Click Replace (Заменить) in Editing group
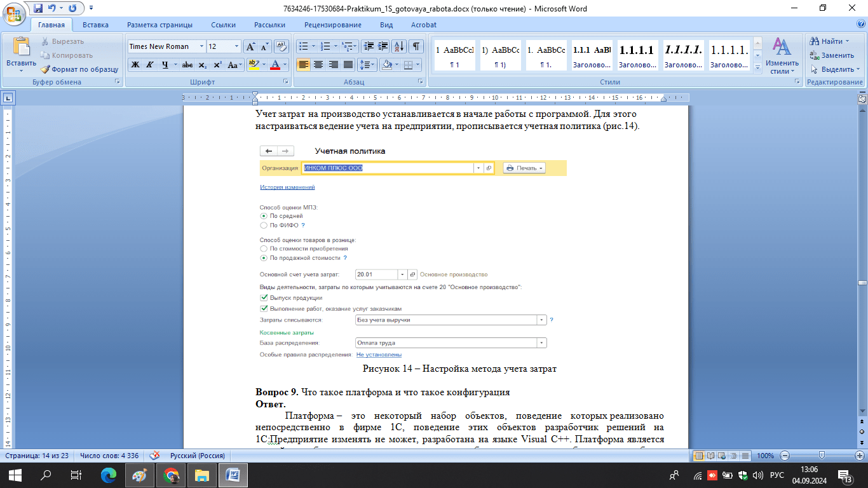Screen dimensions: 868x488 832,55
